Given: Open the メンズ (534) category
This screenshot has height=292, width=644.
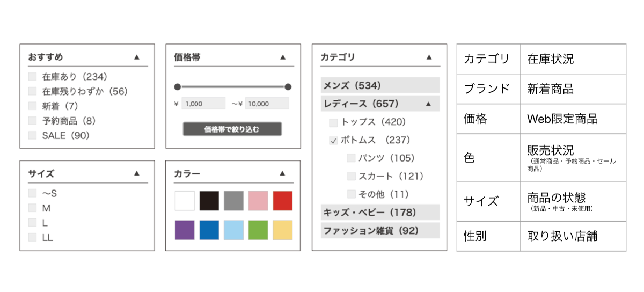Looking at the screenshot, I should 380,85.
